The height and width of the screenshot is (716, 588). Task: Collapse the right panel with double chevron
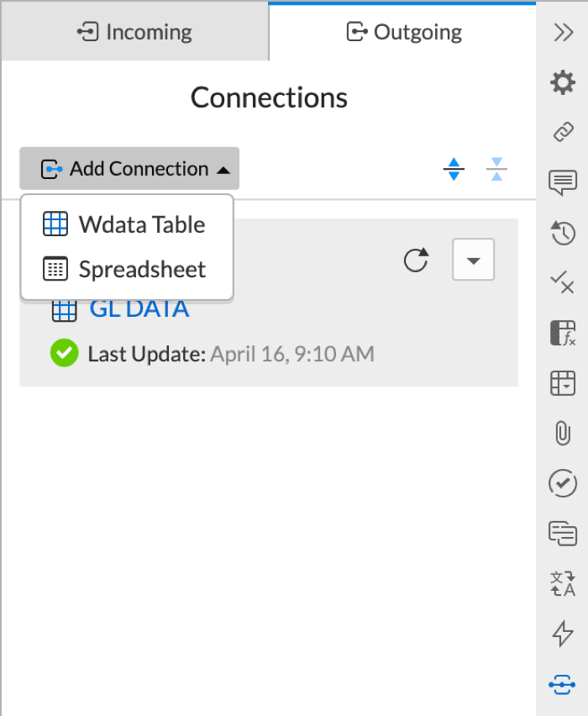[562, 32]
